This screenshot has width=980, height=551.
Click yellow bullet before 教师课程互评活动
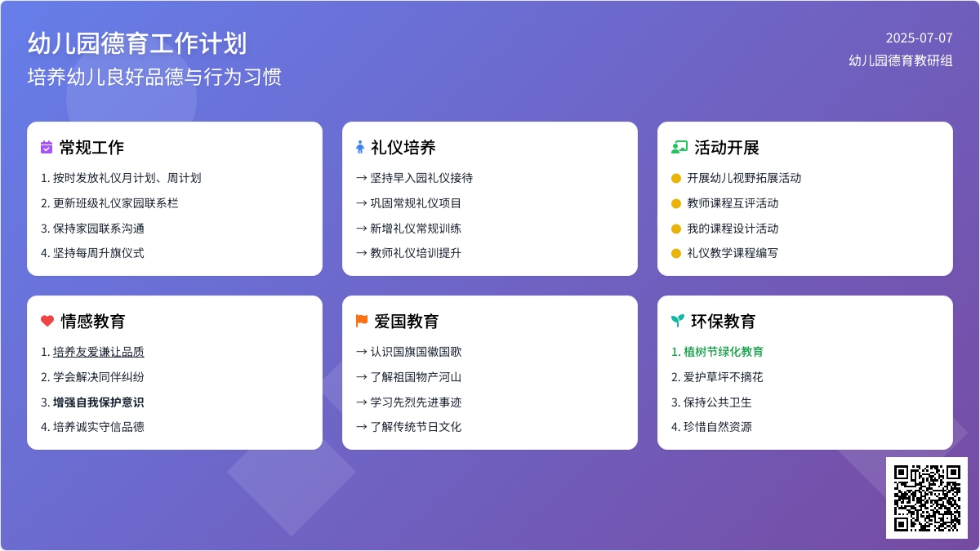pos(676,203)
